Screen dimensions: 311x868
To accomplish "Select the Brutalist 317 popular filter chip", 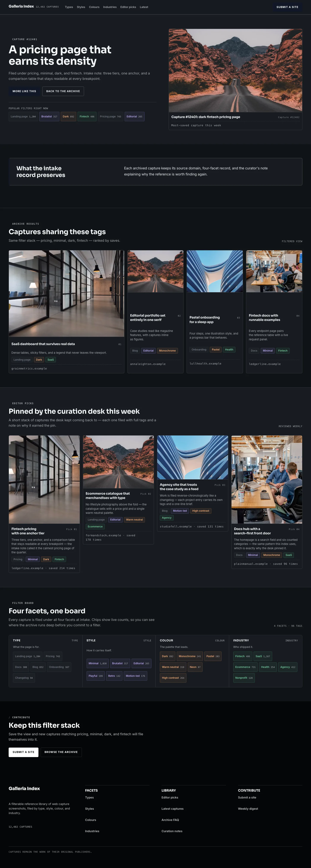I will click(x=49, y=117).
